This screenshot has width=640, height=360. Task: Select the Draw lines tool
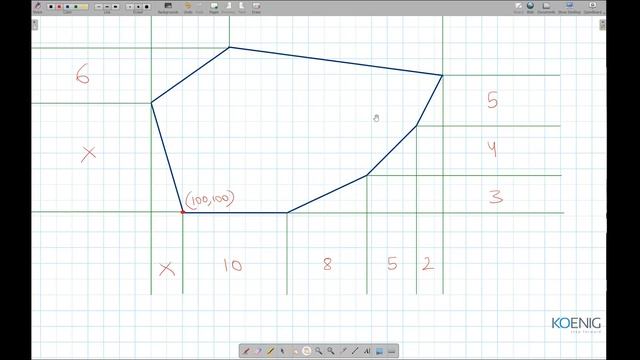click(355, 351)
